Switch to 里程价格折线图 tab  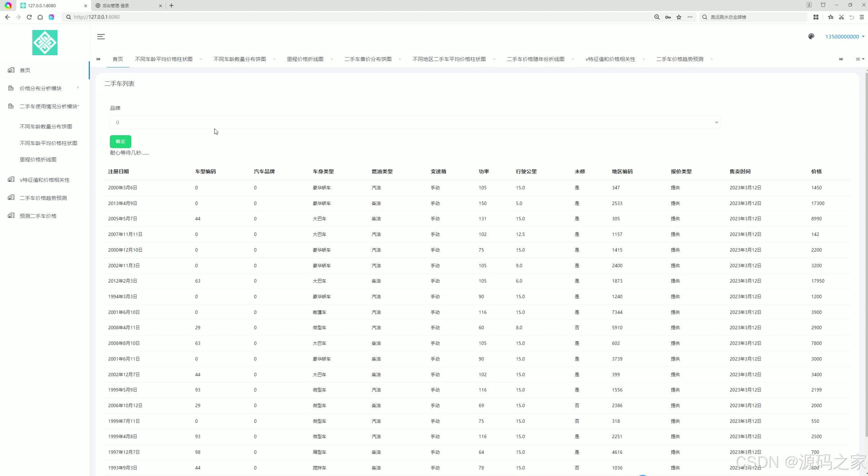click(x=305, y=59)
